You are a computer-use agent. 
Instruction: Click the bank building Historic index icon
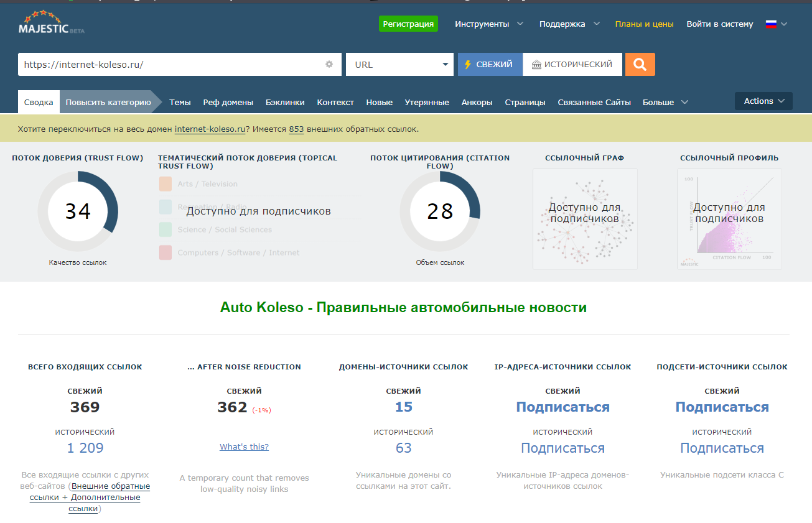[x=536, y=65]
